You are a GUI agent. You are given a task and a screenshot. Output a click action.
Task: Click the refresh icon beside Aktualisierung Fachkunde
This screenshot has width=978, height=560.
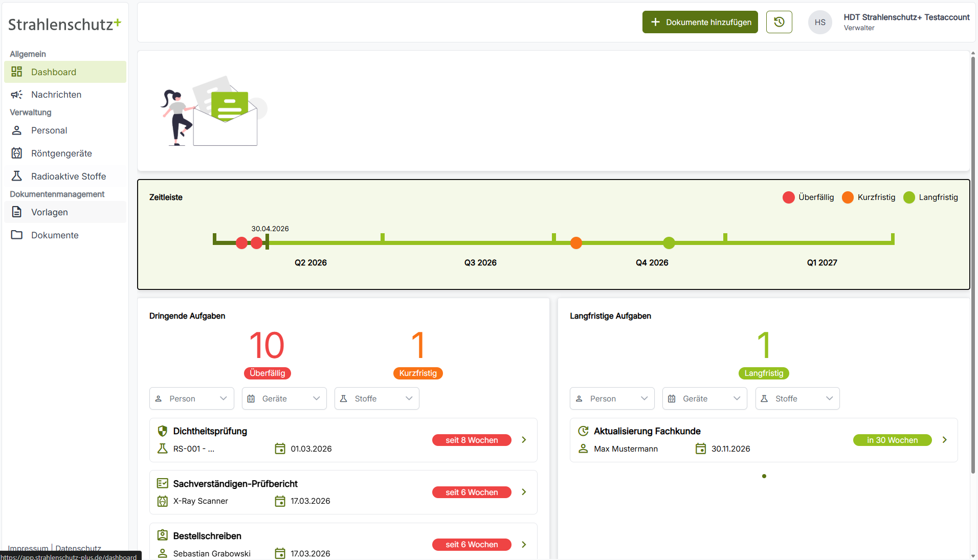583,431
